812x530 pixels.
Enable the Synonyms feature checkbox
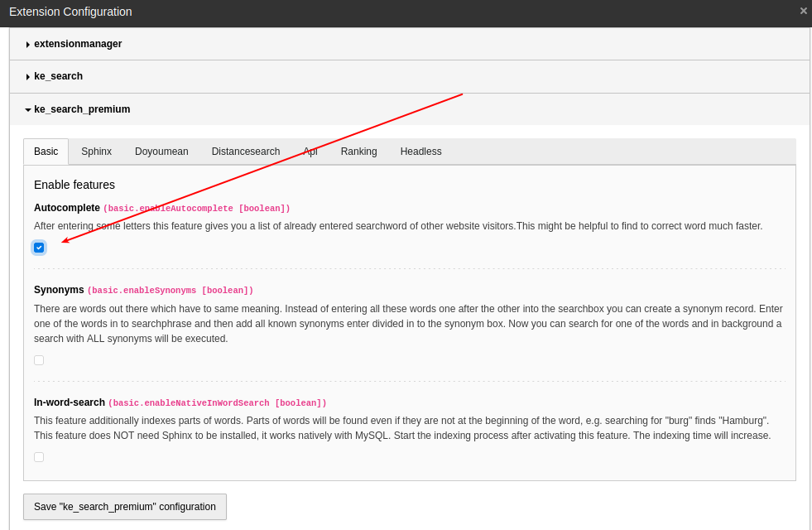click(39, 359)
